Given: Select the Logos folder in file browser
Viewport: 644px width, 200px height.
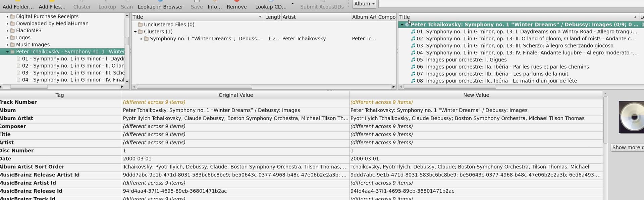Looking at the screenshot, I should point(23,38).
